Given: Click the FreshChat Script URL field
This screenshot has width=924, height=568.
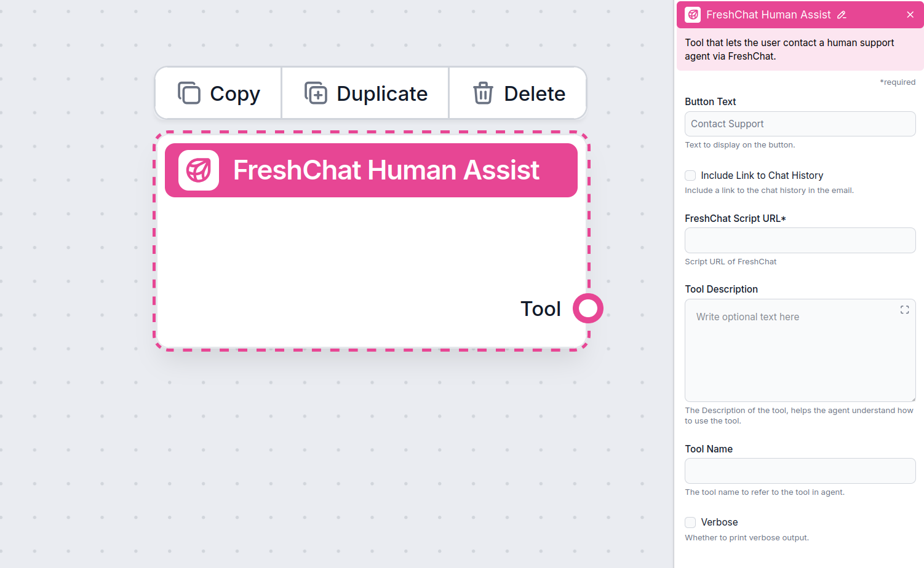Looking at the screenshot, I should [800, 240].
